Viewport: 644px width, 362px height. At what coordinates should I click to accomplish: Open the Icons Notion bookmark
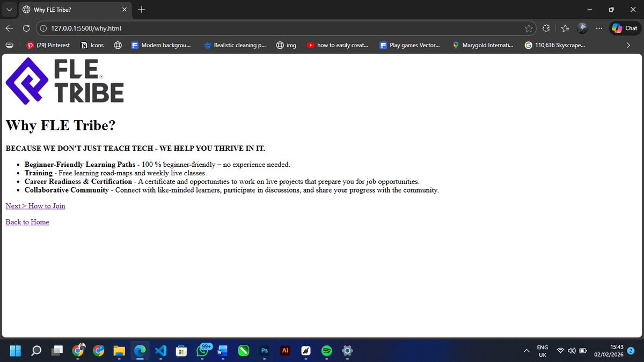pyautogui.click(x=92, y=46)
